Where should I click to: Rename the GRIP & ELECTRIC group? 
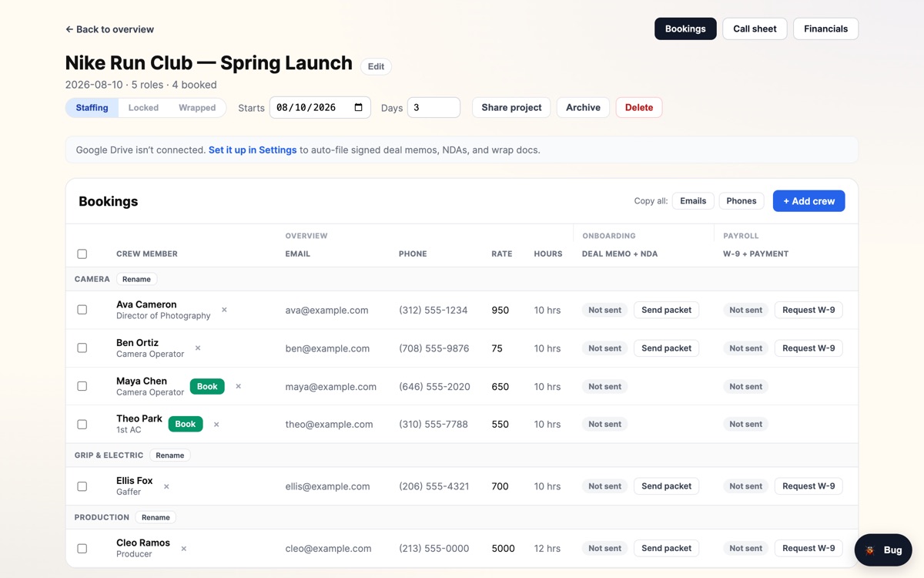pyautogui.click(x=170, y=455)
